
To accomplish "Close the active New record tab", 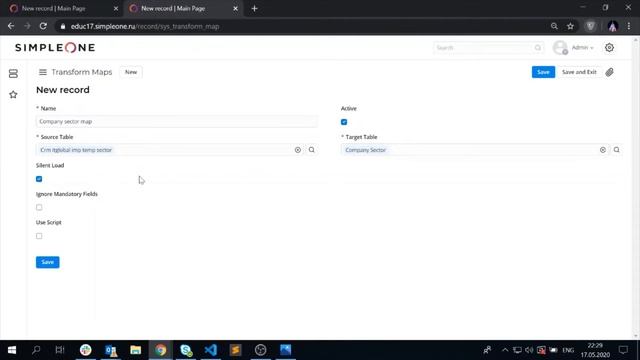I will point(236,8).
